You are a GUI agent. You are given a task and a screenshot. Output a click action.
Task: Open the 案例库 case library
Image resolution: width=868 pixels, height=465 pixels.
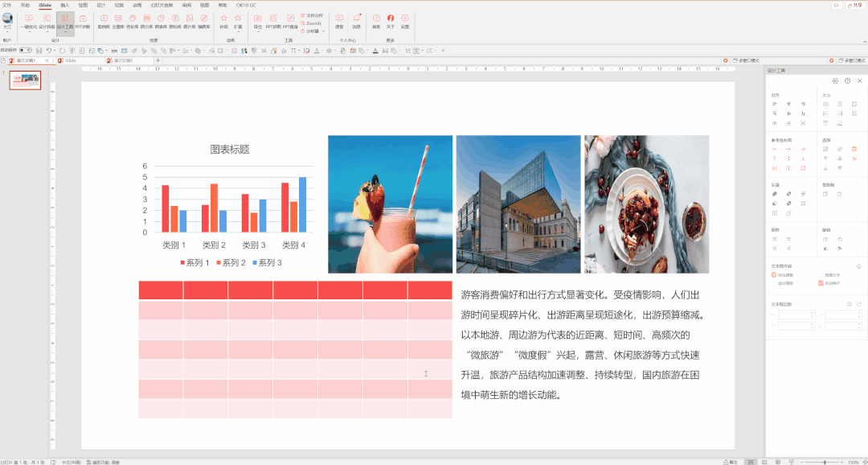coord(104,21)
